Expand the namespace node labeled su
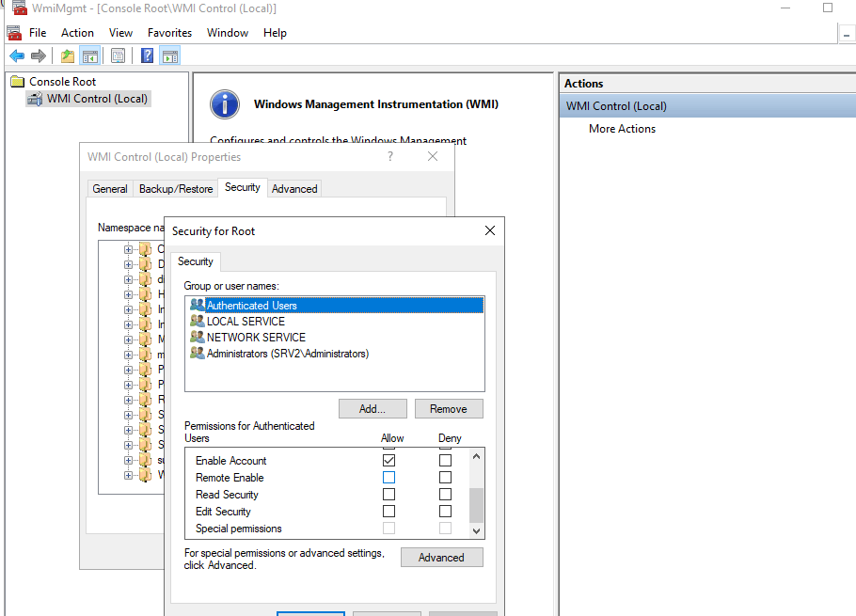Image resolution: width=856 pixels, height=616 pixels. click(128, 460)
